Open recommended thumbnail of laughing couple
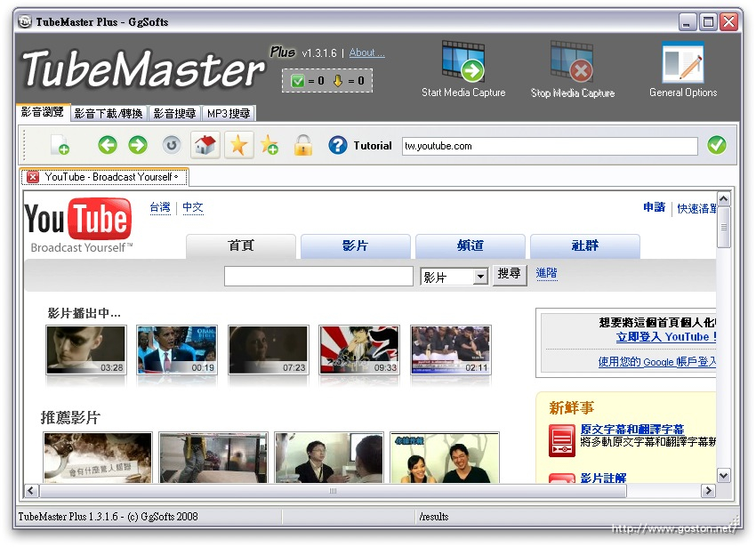Screen dimensions: 756x547 [x=445, y=458]
